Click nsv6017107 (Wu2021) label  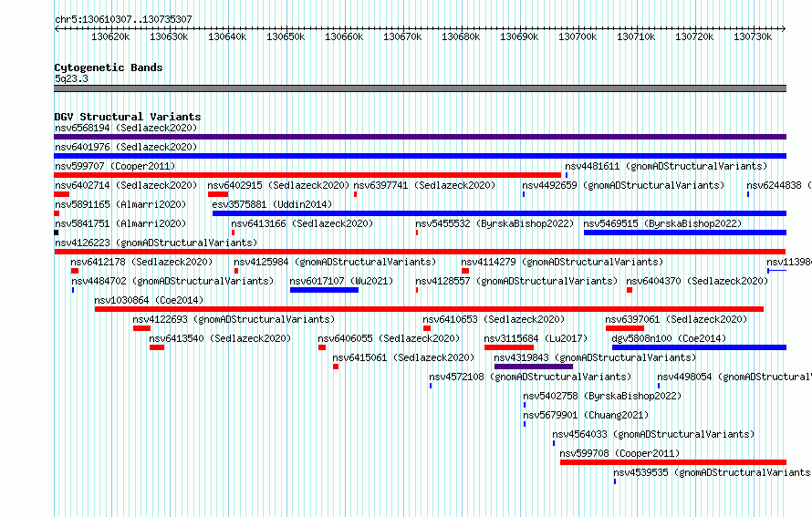(342, 281)
